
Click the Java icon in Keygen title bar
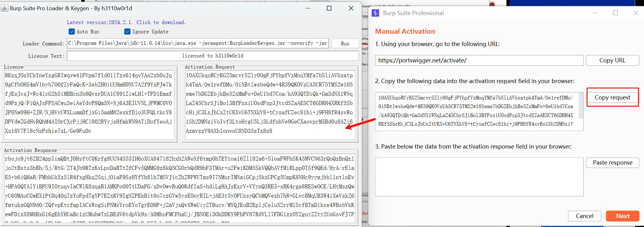5,8
